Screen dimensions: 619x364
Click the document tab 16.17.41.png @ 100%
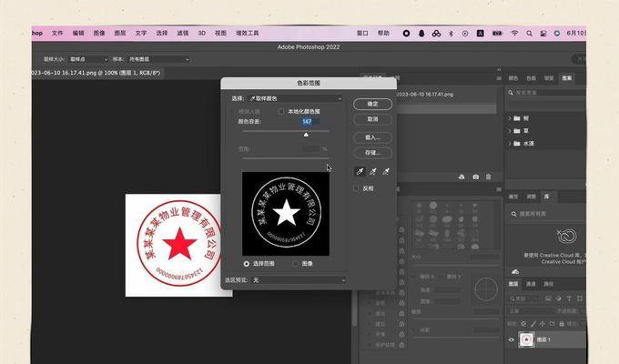[x=96, y=73]
